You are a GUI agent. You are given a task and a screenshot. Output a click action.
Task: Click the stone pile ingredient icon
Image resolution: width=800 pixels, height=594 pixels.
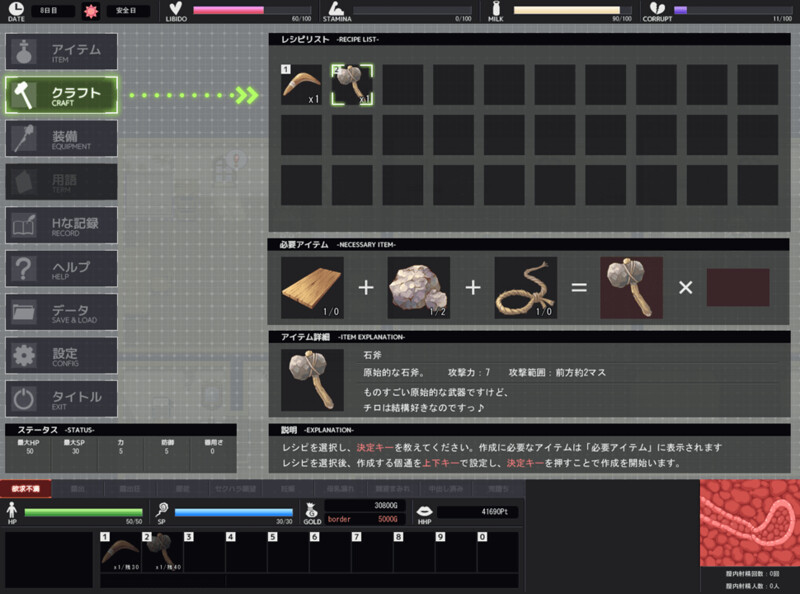click(x=419, y=288)
